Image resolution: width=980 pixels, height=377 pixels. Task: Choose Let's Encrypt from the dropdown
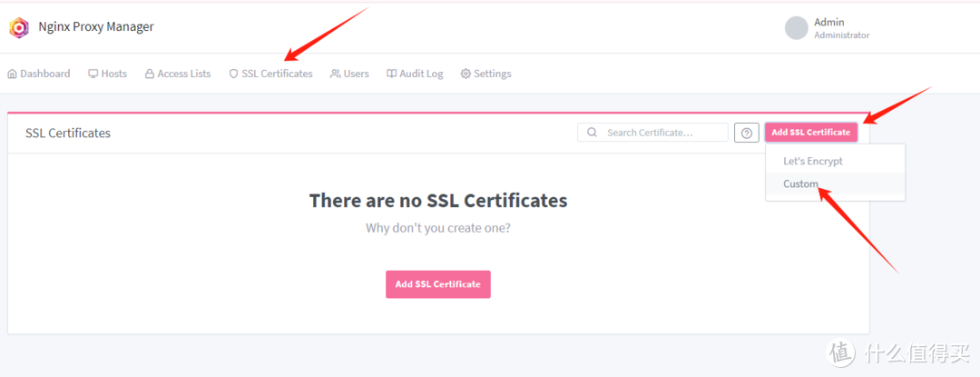click(x=835, y=162)
